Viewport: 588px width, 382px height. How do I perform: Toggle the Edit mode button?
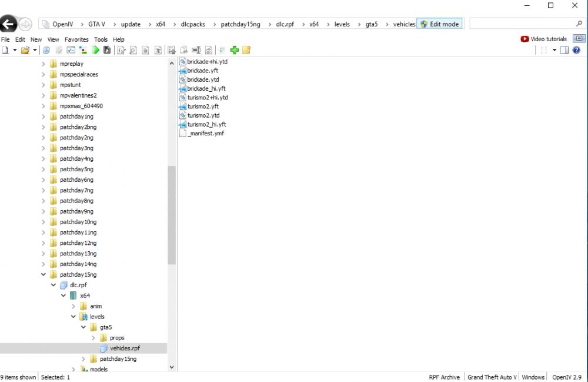coord(439,24)
